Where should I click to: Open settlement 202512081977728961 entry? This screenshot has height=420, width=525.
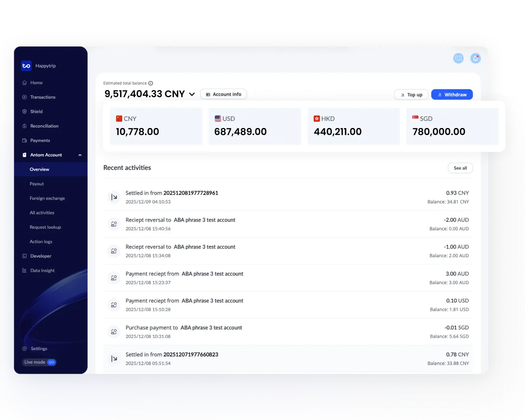coord(288,197)
